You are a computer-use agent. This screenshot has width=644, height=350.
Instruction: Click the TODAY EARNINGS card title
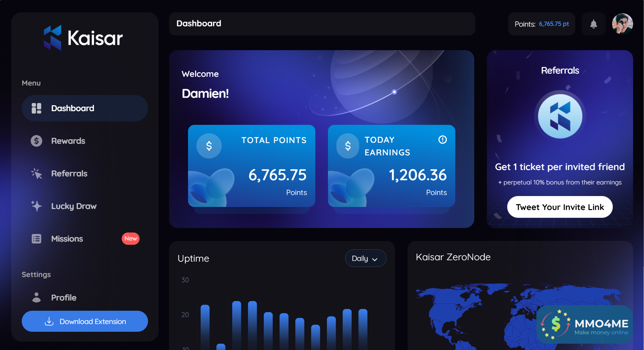[x=387, y=146]
